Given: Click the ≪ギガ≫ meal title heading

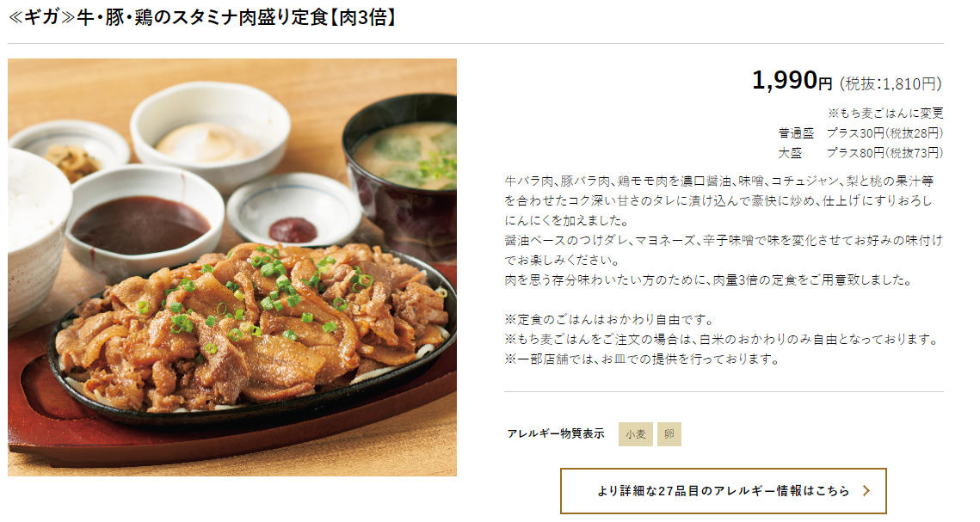Looking at the screenshot, I should coord(203,17).
